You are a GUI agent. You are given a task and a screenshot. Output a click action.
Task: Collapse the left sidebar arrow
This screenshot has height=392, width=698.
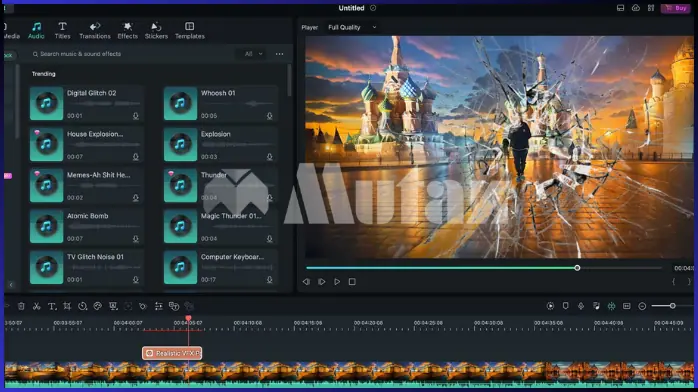[11, 285]
